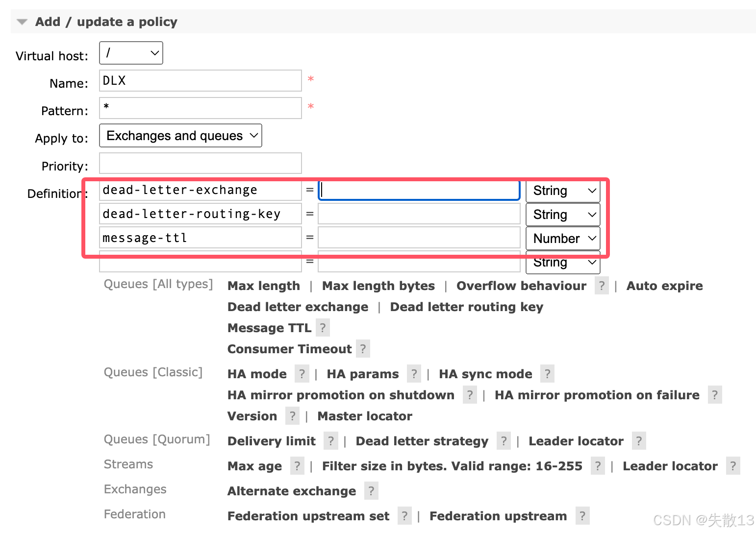Add the HA params definition

(x=363, y=374)
